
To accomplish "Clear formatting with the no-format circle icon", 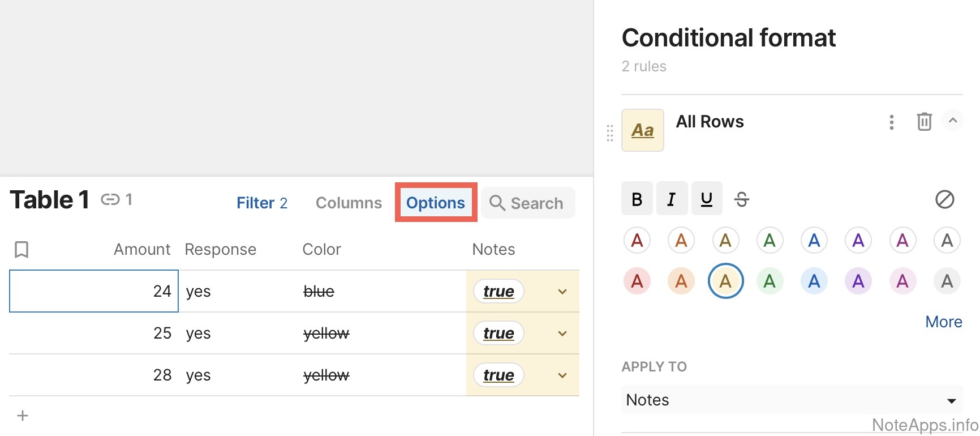I will [944, 199].
